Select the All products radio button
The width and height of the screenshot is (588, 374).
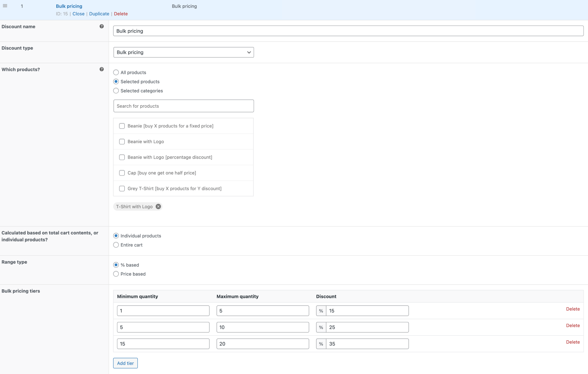click(x=116, y=72)
